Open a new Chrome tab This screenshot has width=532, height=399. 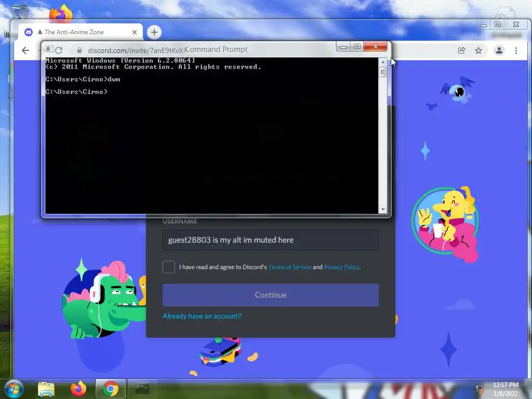click(154, 32)
